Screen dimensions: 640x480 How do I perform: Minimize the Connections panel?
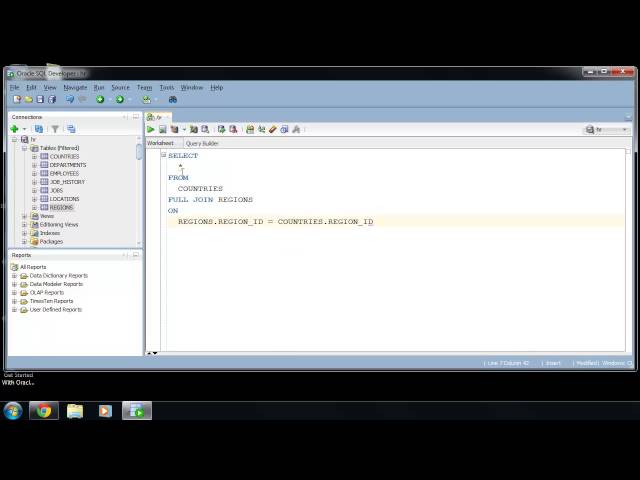point(136,117)
